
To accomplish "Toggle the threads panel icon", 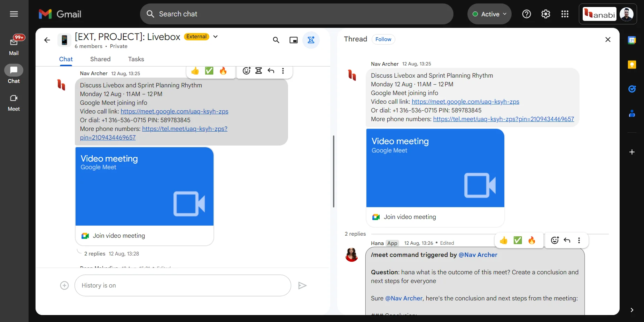I will 311,40.
